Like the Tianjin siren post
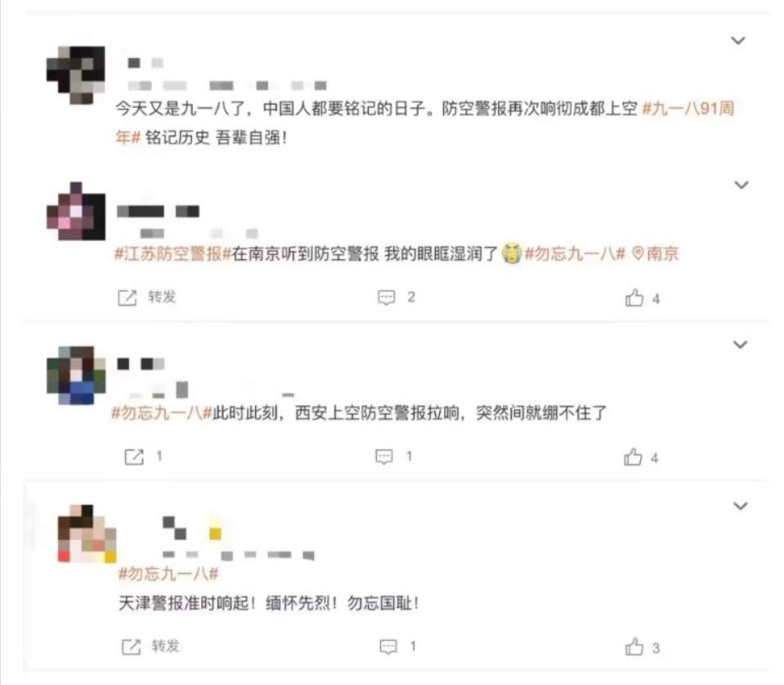This screenshot has width=784, height=685. pyautogui.click(x=643, y=647)
